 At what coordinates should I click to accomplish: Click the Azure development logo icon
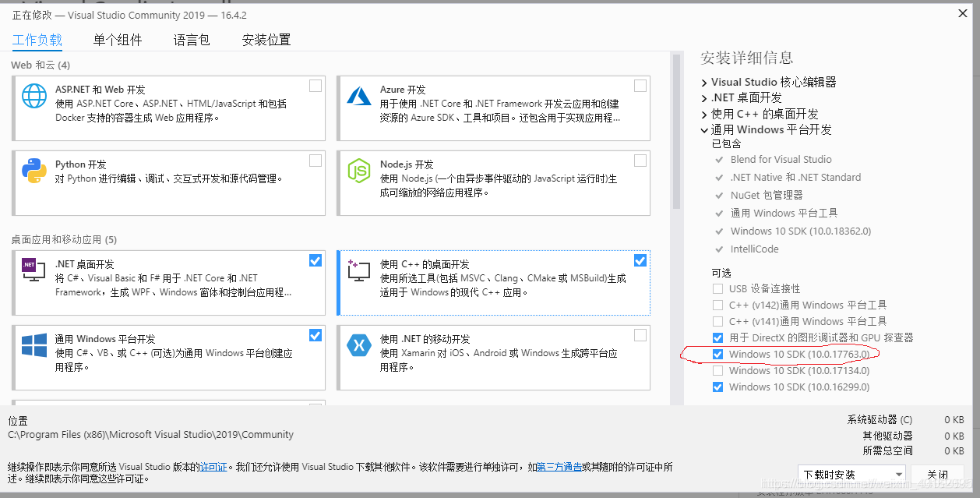[x=359, y=96]
